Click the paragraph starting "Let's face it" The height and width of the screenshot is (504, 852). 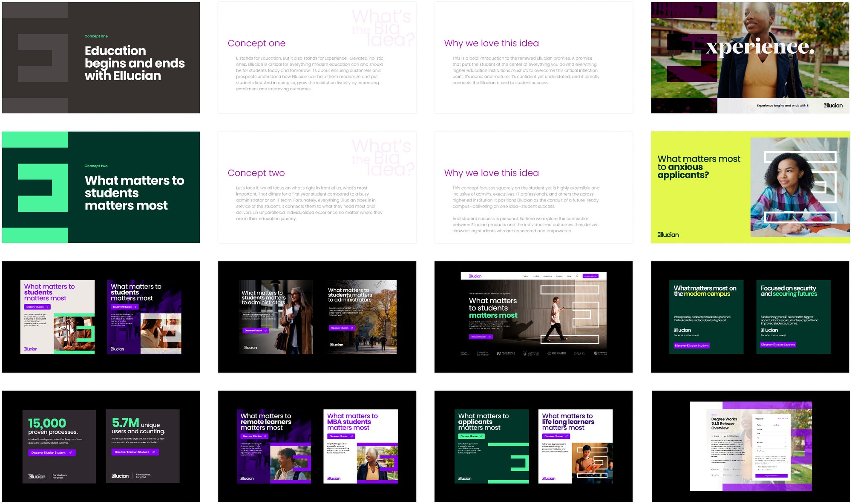tap(309, 203)
